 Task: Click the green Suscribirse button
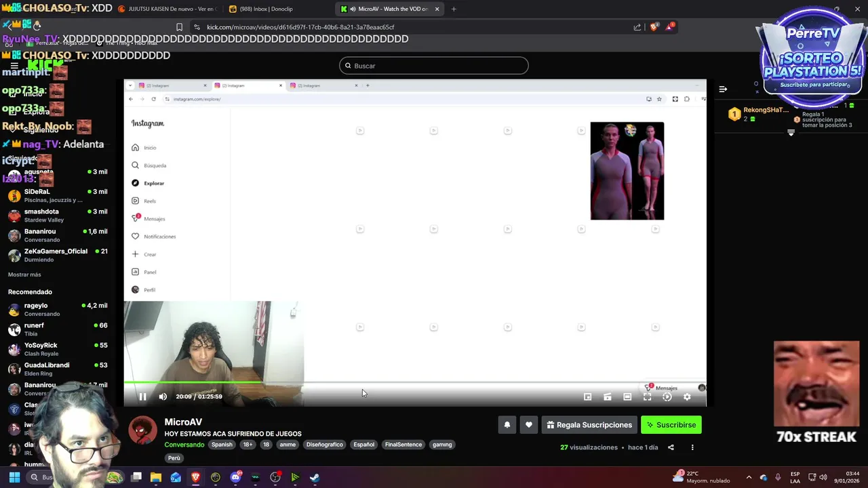tap(671, 425)
